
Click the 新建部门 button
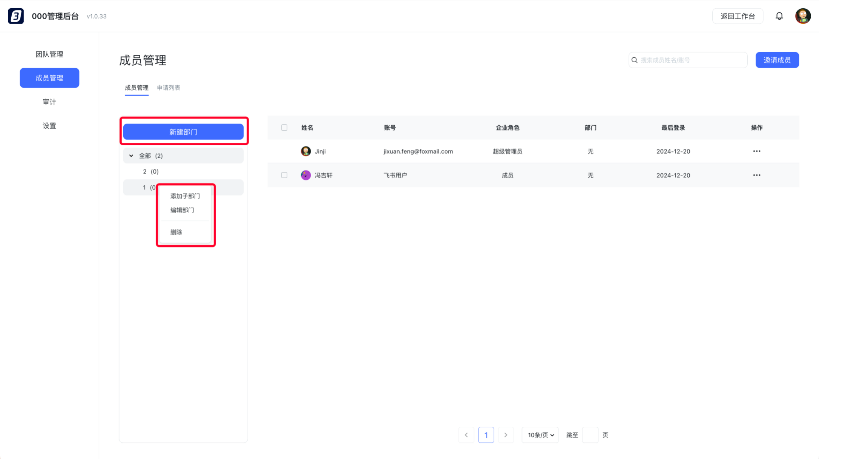[183, 132]
